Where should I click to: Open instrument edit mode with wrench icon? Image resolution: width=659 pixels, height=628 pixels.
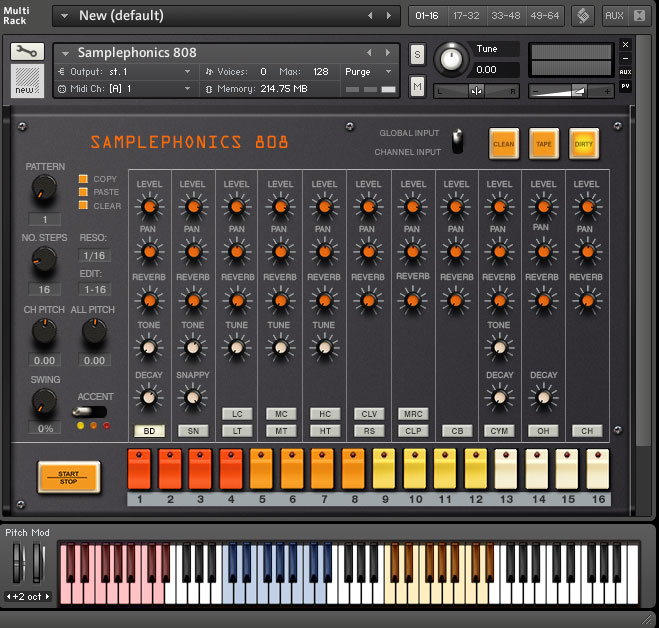[27, 52]
